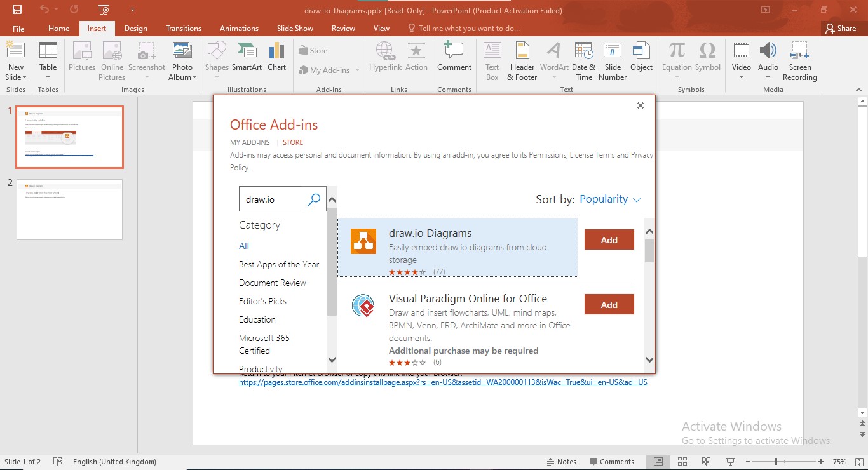Expand the Sort by Popularity dropdown
Viewport: 868px width, 470px height.
pos(610,199)
